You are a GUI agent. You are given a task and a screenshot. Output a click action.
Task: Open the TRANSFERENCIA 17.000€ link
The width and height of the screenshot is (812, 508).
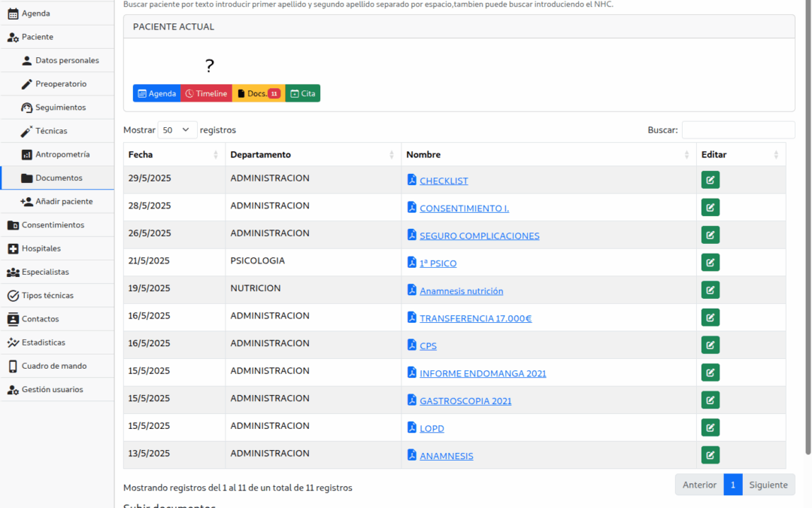pyautogui.click(x=475, y=318)
